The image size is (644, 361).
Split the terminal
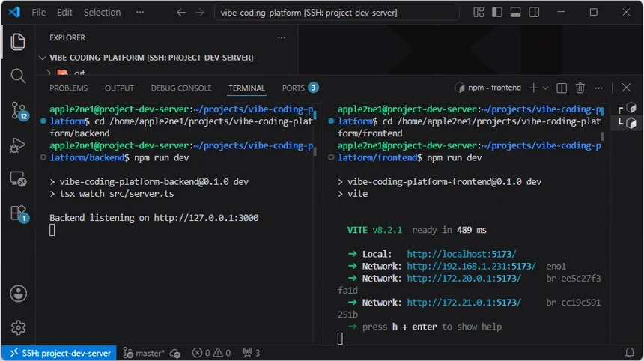pyautogui.click(x=562, y=88)
